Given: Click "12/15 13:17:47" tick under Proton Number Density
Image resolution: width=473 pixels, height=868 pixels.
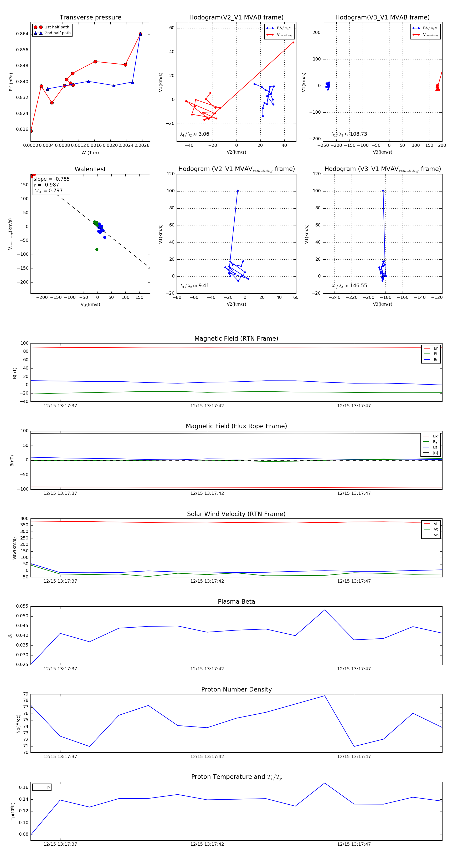Looking at the screenshot, I should coord(354,756).
